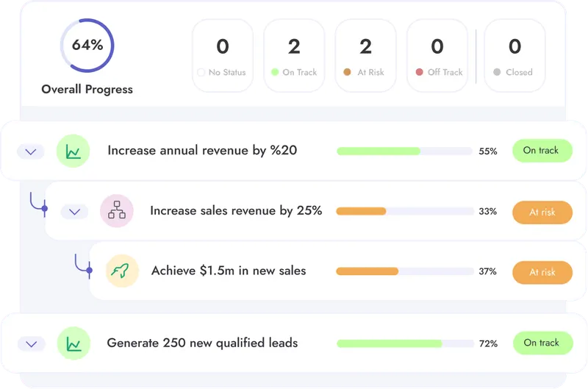This screenshot has width=588, height=389.
Task: Open the No Status count card
Action: pos(223,55)
